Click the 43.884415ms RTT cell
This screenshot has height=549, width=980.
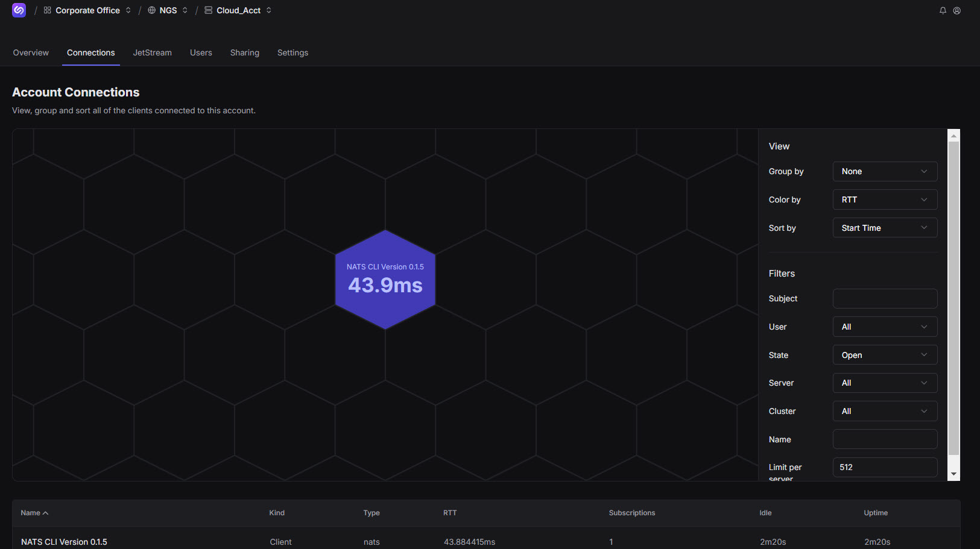(x=469, y=542)
